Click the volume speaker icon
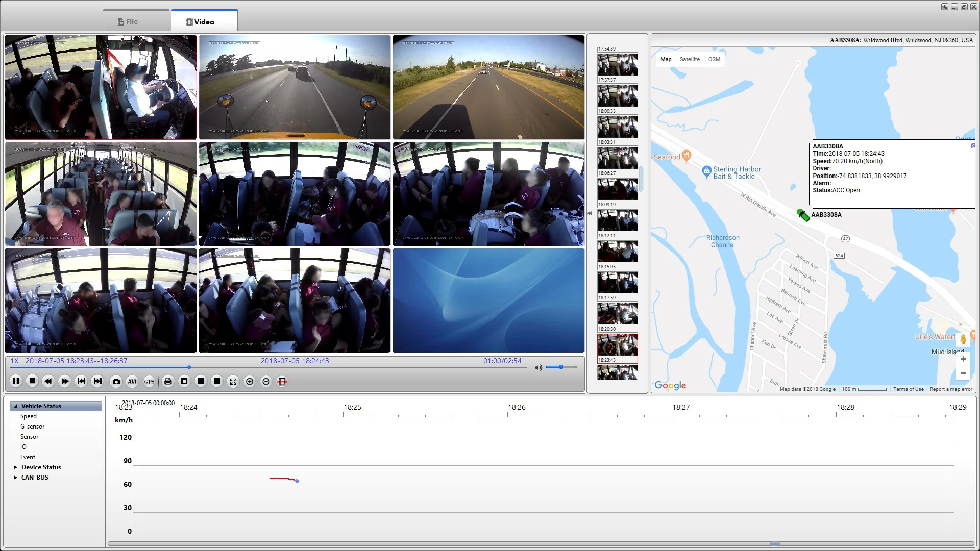The width and height of the screenshot is (980, 551). (x=538, y=367)
